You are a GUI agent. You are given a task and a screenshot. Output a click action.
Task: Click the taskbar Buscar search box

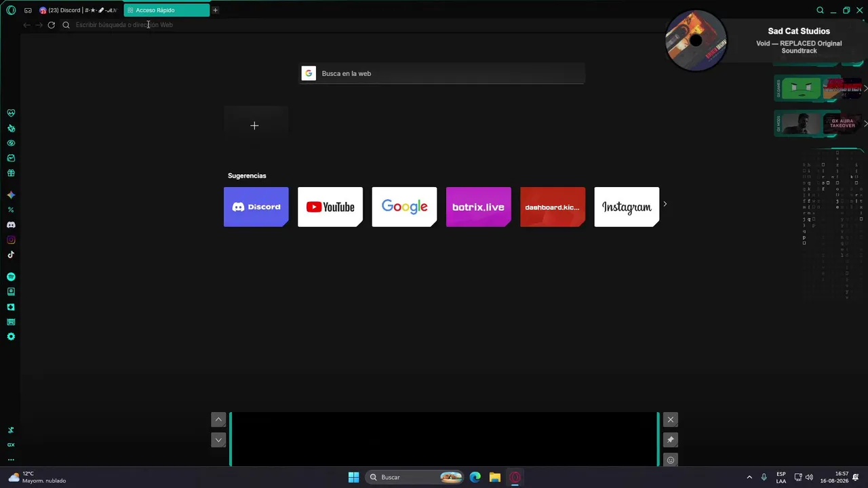pyautogui.click(x=416, y=477)
